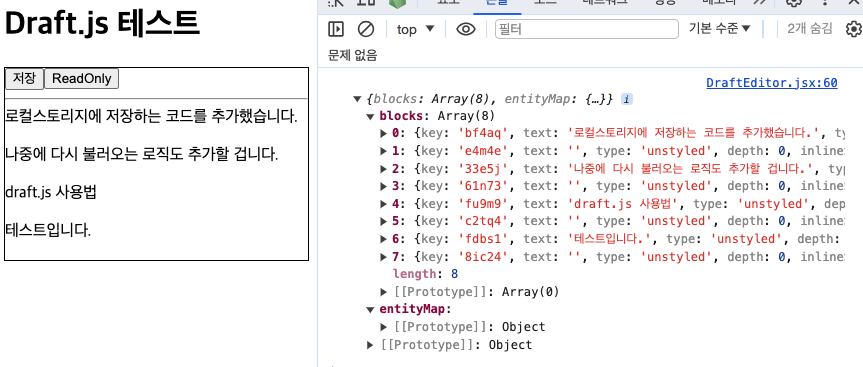Create a live expression with eye icon

(x=466, y=29)
